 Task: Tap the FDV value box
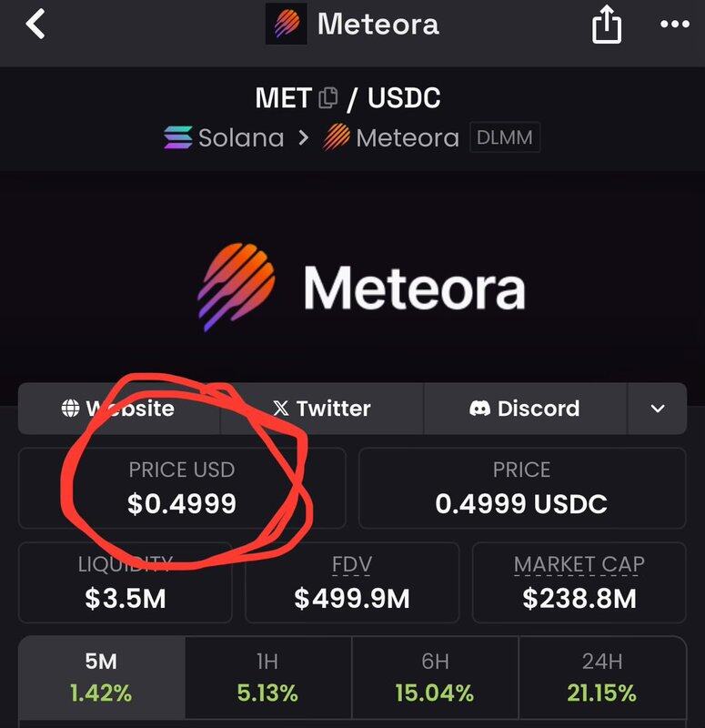click(352, 582)
